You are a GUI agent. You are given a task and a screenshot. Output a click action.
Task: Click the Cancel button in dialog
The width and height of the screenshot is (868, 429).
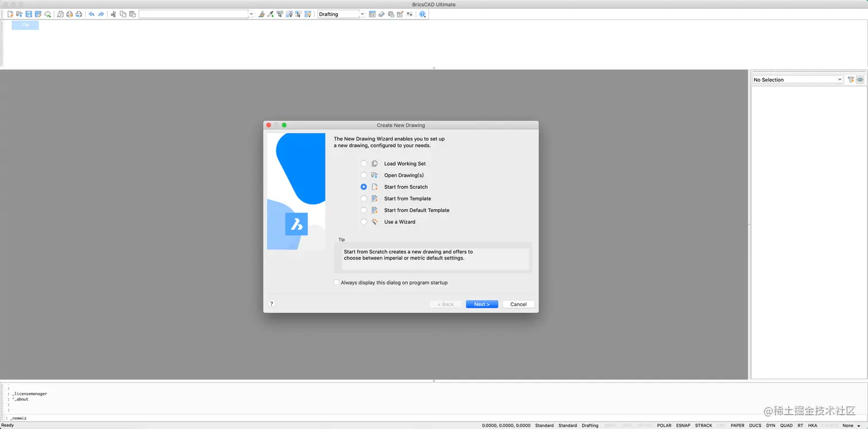pyautogui.click(x=518, y=304)
